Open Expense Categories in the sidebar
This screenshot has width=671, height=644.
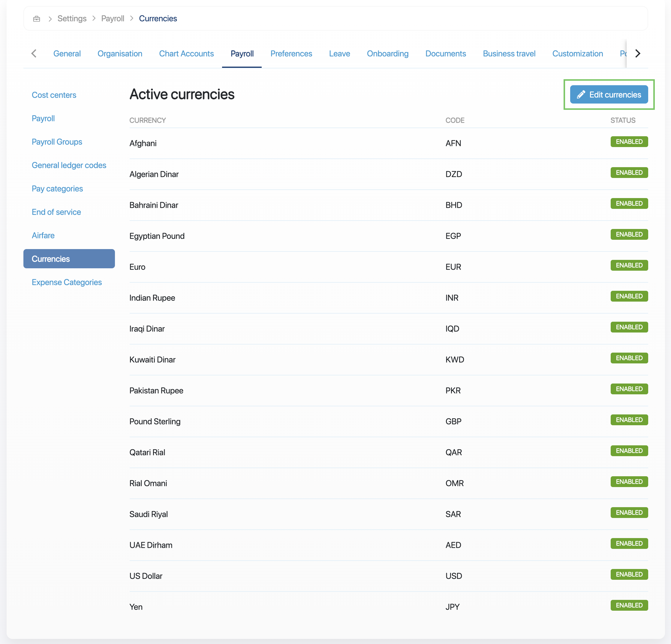tap(67, 282)
